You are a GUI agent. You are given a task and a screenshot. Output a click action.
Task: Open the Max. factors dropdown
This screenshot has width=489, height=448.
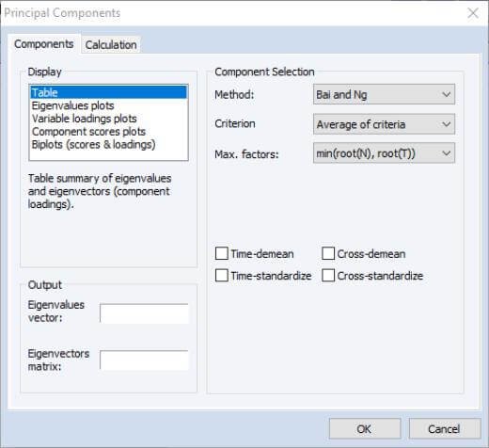[x=384, y=153]
